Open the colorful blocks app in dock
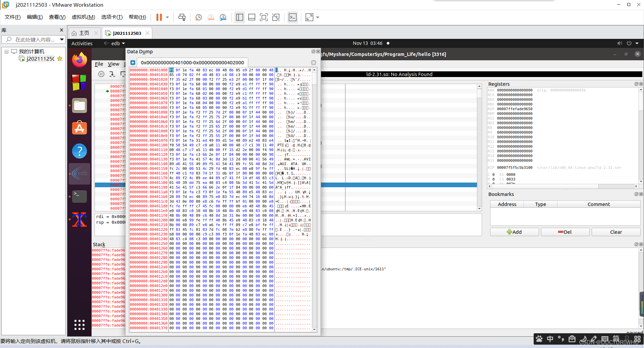 tap(79, 82)
